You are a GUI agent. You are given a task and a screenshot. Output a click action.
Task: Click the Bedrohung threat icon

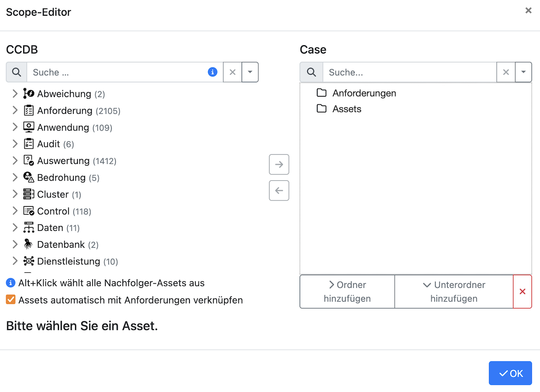28,177
